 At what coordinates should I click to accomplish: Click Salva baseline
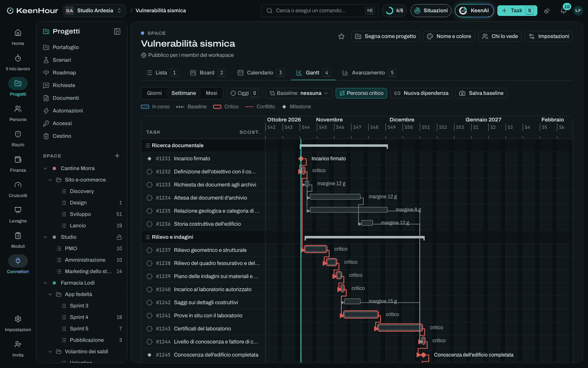(481, 93)
